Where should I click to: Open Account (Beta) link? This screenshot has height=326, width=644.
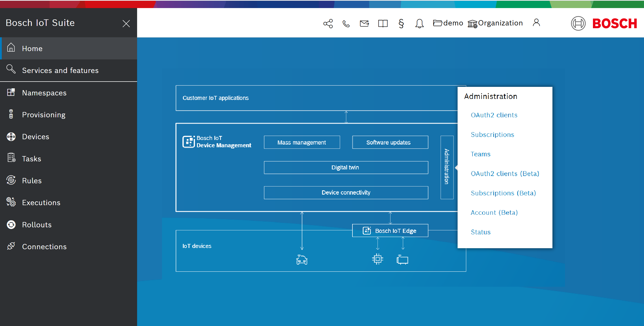pyautogui.click(x=494, y=213)
